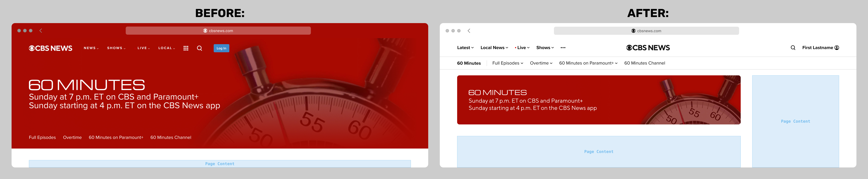Image resolution: width=868 pixels, height=179 pixels.
Task: Select the centered CBS News logo in the new design
Action: click(x=648, y=47)
